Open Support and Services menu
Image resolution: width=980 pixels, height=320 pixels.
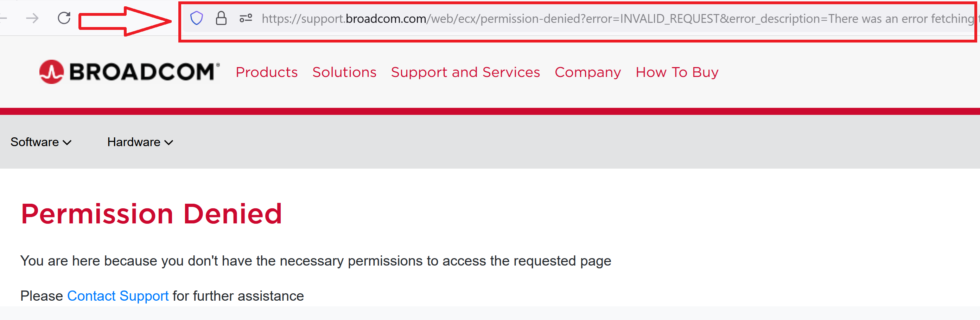click(x=465, y=72)
